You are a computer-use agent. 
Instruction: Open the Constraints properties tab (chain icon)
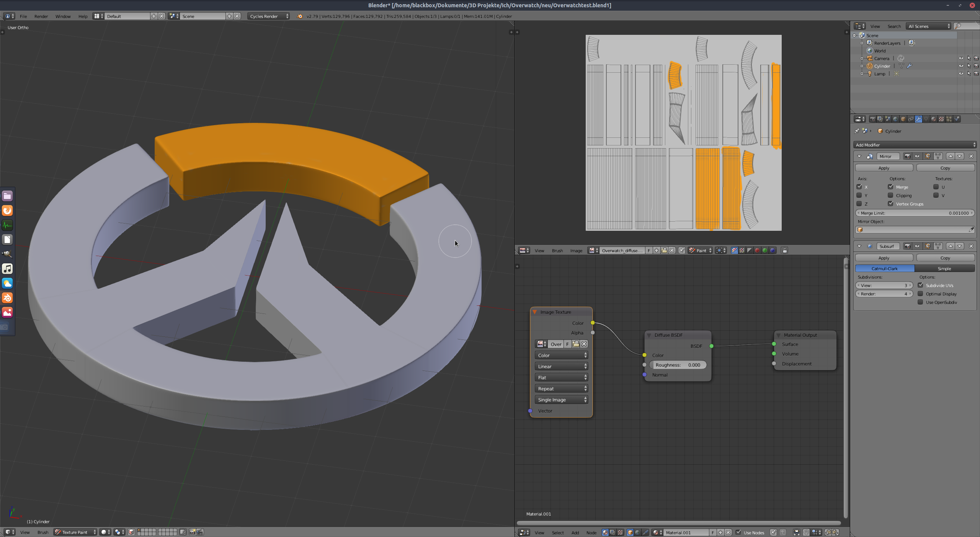tap(911, 119)
